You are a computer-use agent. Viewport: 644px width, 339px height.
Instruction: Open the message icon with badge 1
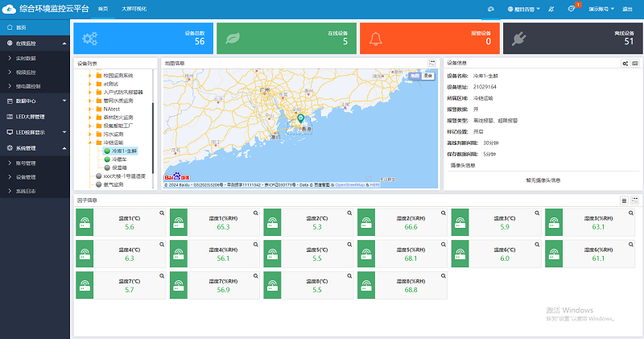pos(572,8)
